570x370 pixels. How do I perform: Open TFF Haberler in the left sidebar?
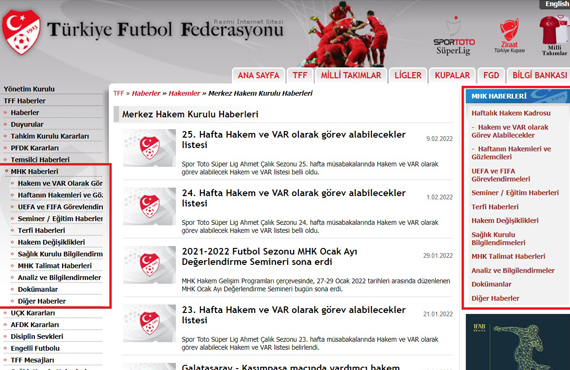coord(24,101)
